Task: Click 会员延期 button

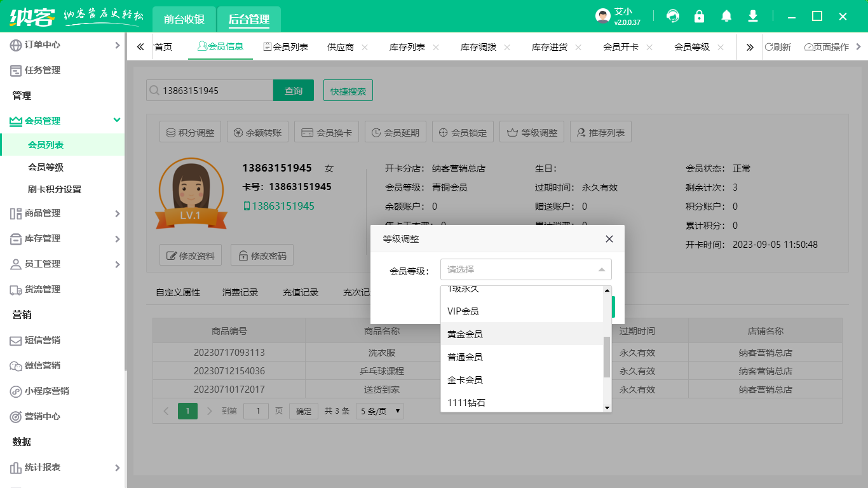Action: click(x=395, y=132)
